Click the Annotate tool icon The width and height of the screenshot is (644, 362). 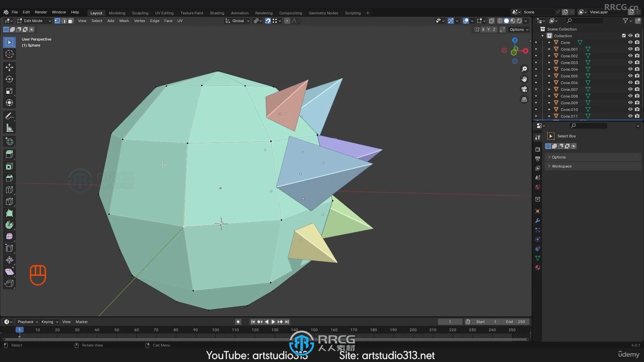[9, 116]
